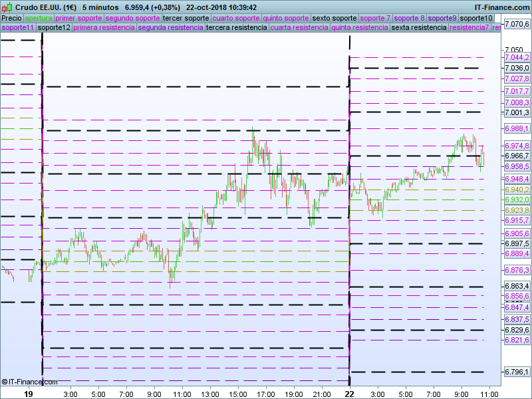Click the '22' date marker on time axis
Image resolution: width=532 pixels, height=399 pixels.
349,394
